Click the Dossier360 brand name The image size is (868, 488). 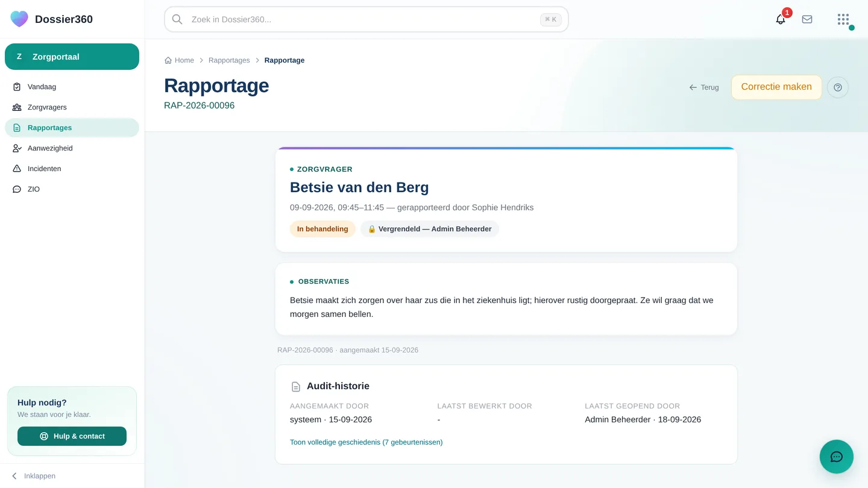coord(64,19)
